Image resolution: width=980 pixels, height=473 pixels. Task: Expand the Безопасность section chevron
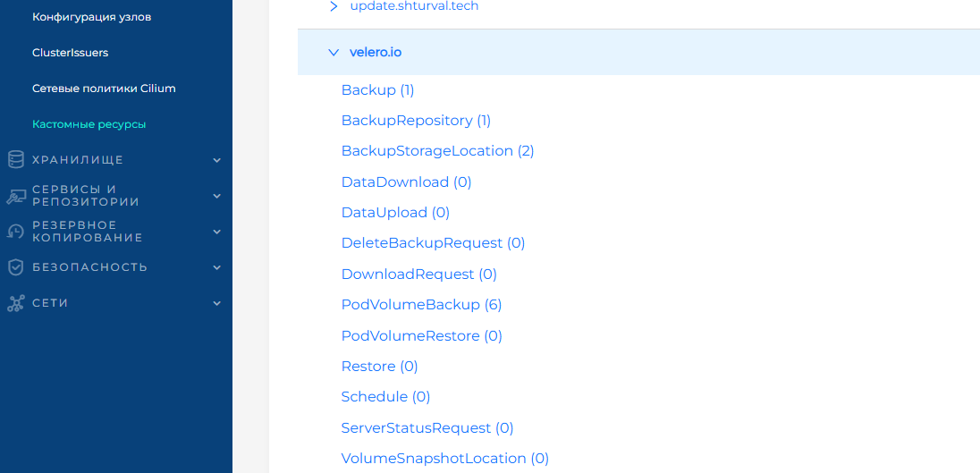click(x=216, y=267)
